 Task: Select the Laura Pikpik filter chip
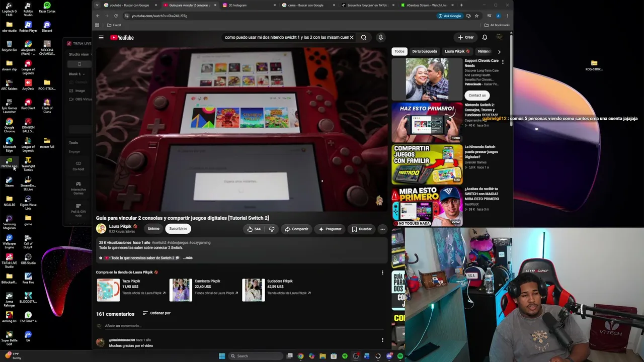[457, 51]
